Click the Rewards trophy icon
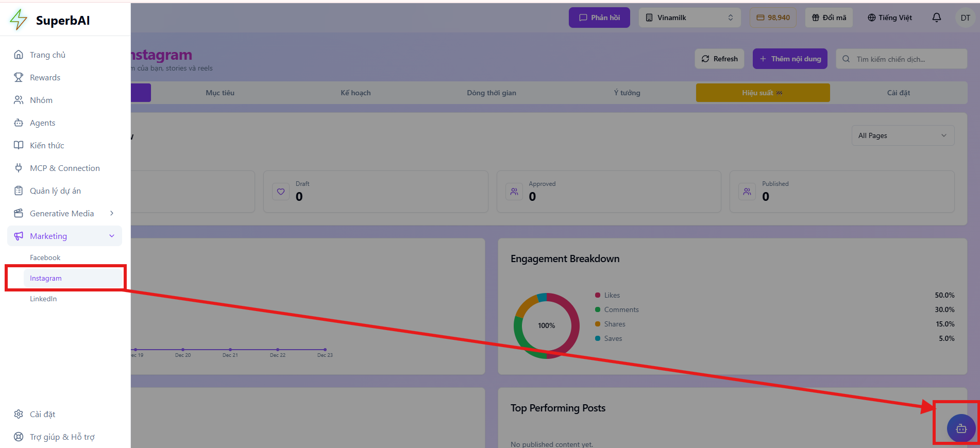 pos(19,77)
